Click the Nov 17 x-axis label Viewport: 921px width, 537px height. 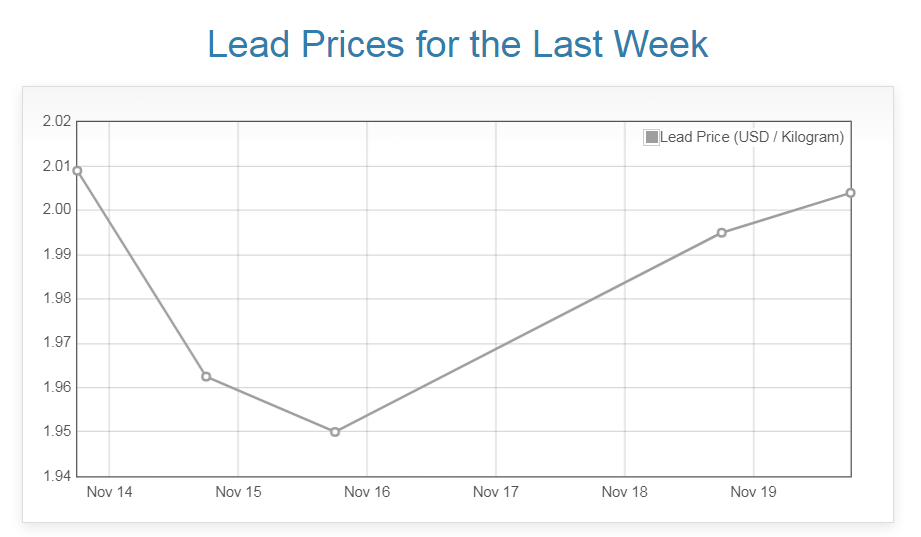pos(496,492)
